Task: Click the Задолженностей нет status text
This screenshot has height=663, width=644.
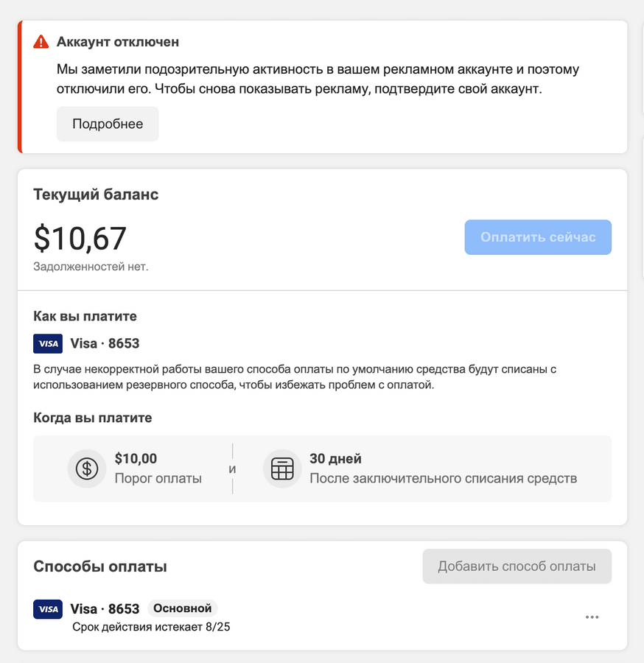Action: point(91,267)
